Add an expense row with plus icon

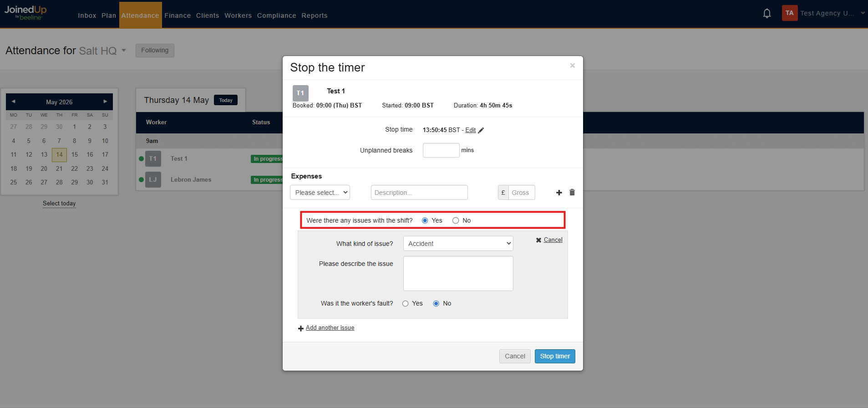[x=559, y=193]
